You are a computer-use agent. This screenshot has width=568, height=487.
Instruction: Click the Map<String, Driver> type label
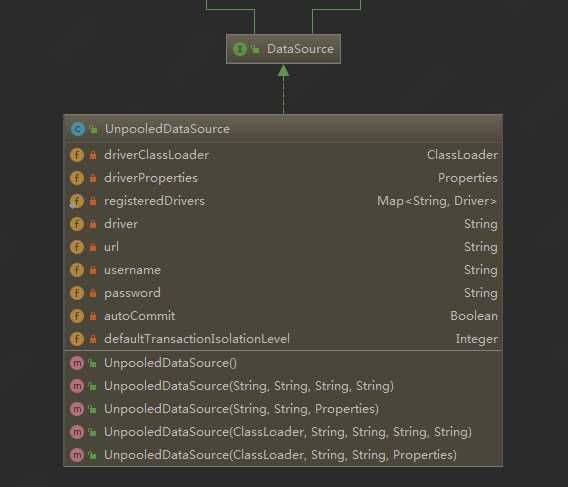click(x=437, y=201)
